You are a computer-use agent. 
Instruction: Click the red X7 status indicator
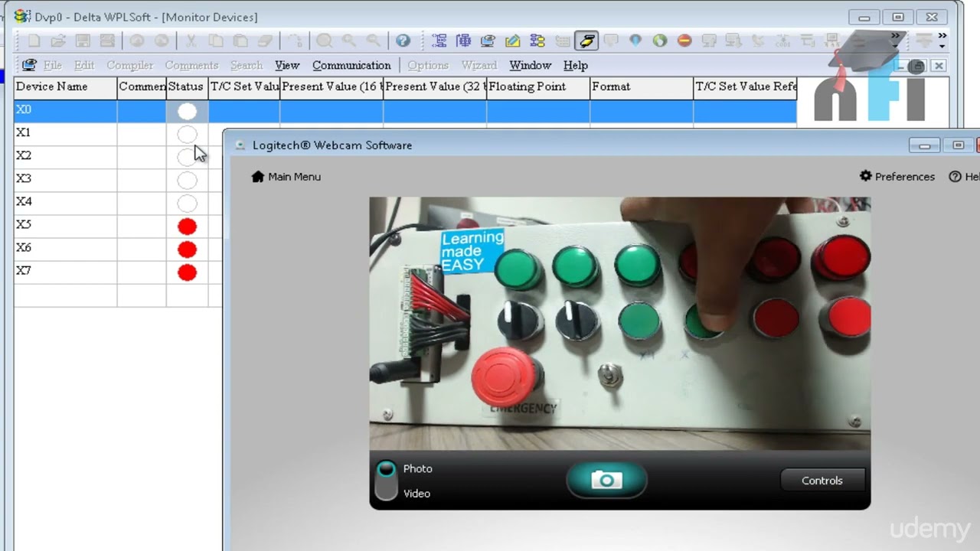click(187, 272)
